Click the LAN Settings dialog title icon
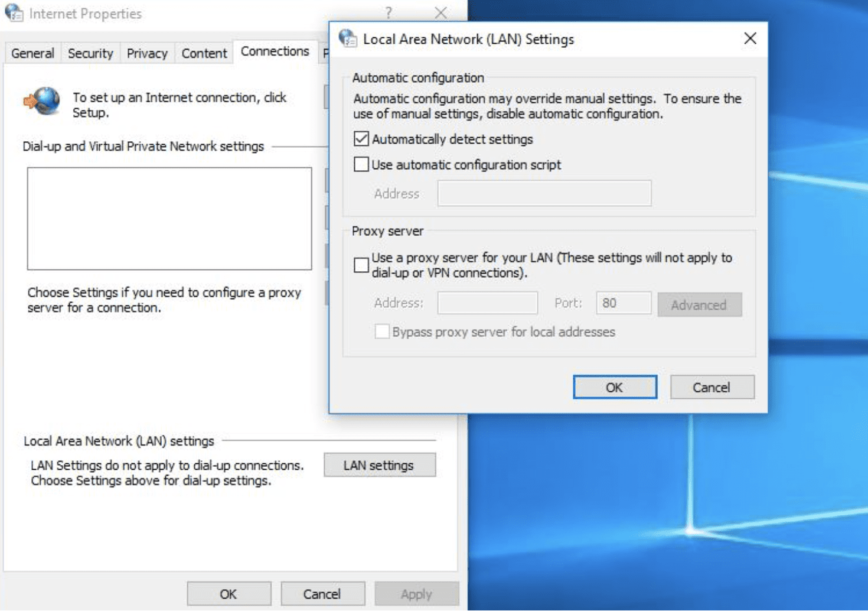868x611 pixels. point(348,39)
